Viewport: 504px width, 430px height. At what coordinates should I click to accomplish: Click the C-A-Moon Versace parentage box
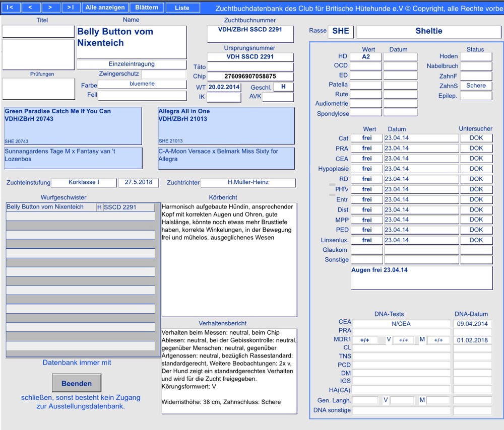[226, 158]
